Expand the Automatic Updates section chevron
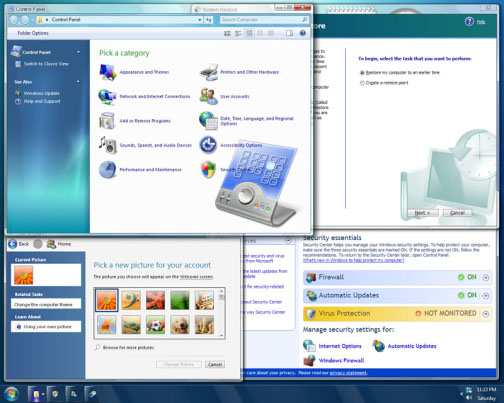This screenshot has width=504, height=403. coord(486,296)
